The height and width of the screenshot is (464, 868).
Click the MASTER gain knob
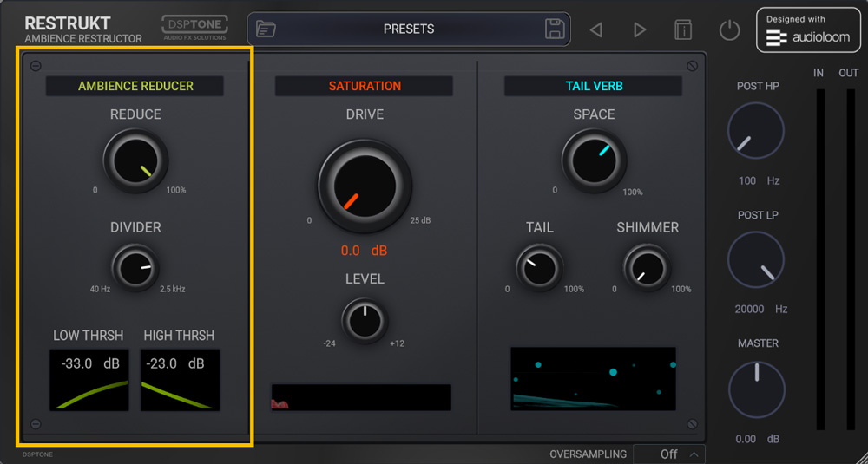(x=757, y=390)
